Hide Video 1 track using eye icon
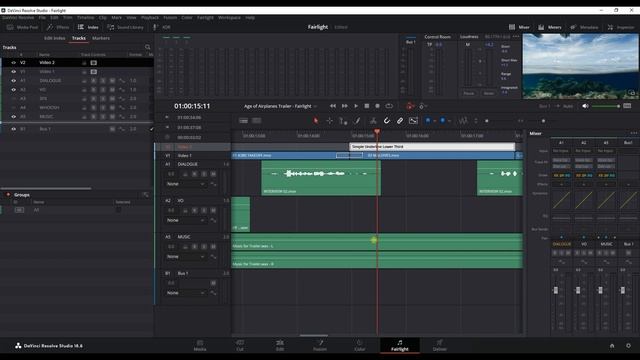The height and width of the screenshot is (360, 640). coord(13,72)
